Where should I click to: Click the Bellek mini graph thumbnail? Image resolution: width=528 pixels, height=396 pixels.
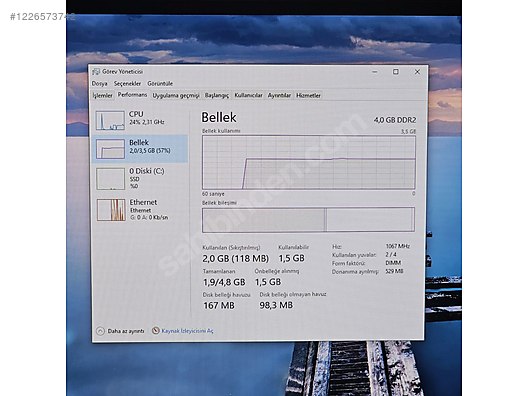pos(110,149)
